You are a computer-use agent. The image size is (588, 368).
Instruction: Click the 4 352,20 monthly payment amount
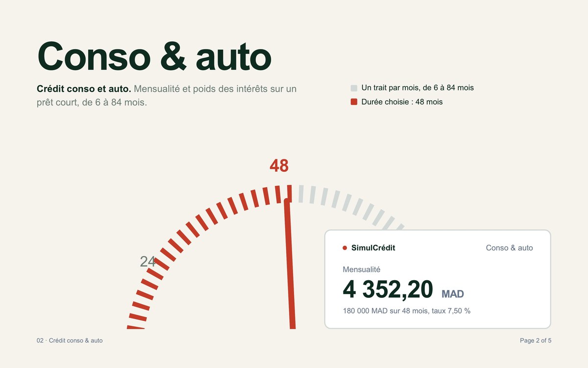(388, 289)
